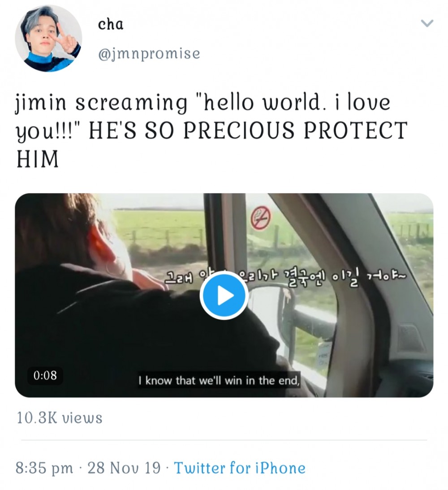Click the final "HIM" word in tweet
The height and width of the screenshot is (490, 448).
click(38, 159)
